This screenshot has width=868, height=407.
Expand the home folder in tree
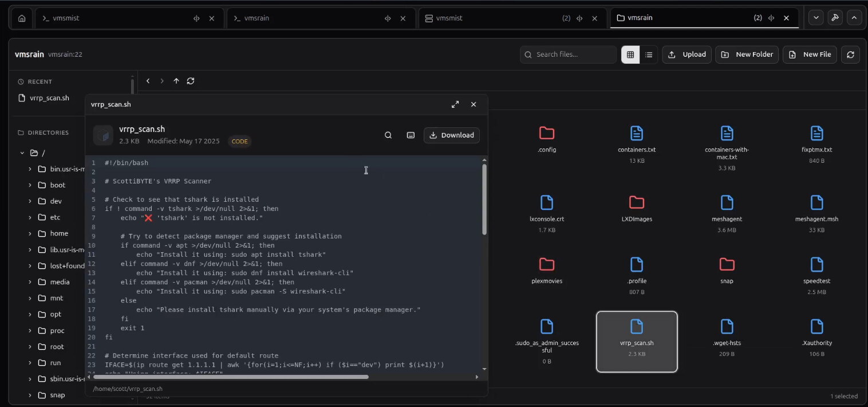tap(30, 233)
